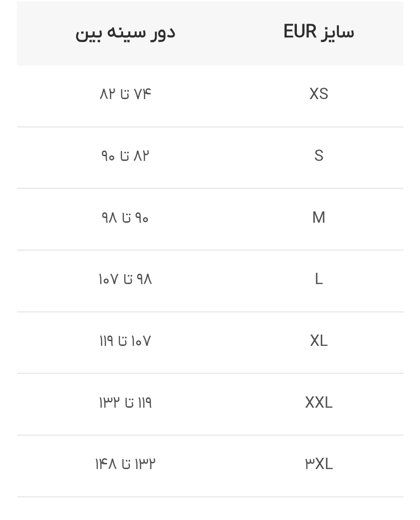Click chest range ۱۰۷ تا ۱۱۹
This screenshot has height=520, width=420.
pos(125,341)
